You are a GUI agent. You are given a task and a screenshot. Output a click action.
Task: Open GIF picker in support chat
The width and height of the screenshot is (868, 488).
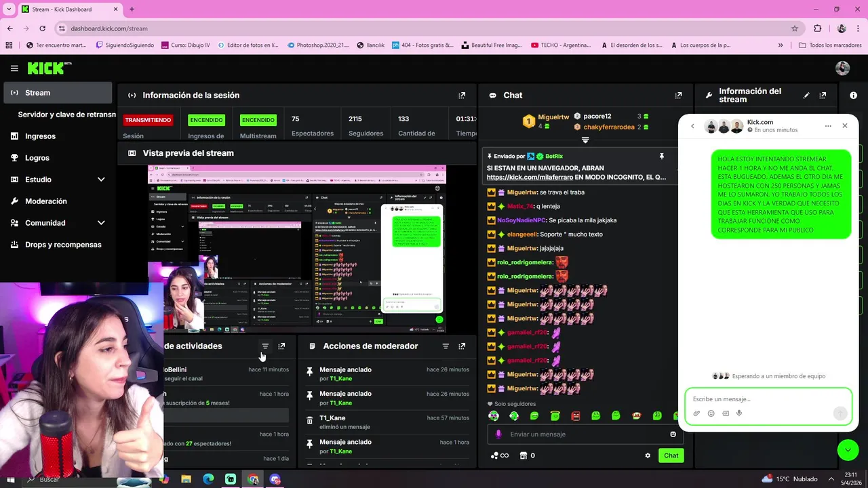coord(725,413)
